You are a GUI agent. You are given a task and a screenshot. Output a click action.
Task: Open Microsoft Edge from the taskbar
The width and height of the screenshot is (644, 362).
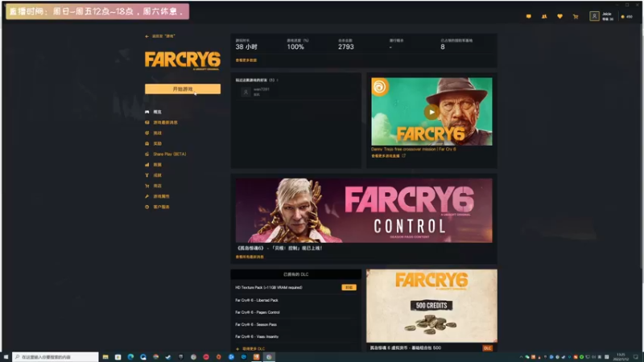coord(130,357)
